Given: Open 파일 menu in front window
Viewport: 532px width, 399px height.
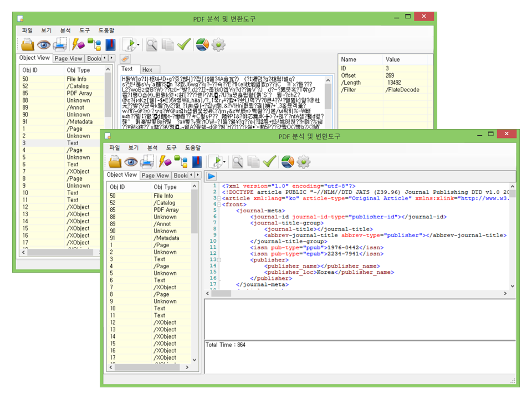Looking at the screenshot, I should tap(114, 147).
